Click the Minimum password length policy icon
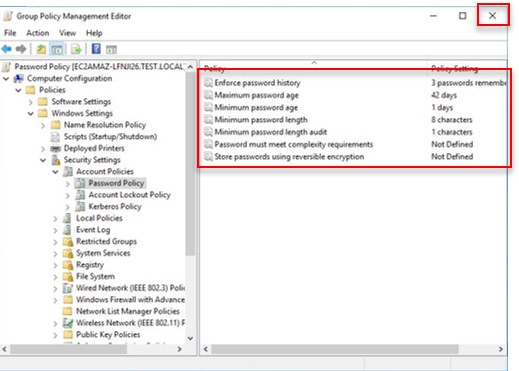Screen dimensions: 519x371 (x=208, y=119)
